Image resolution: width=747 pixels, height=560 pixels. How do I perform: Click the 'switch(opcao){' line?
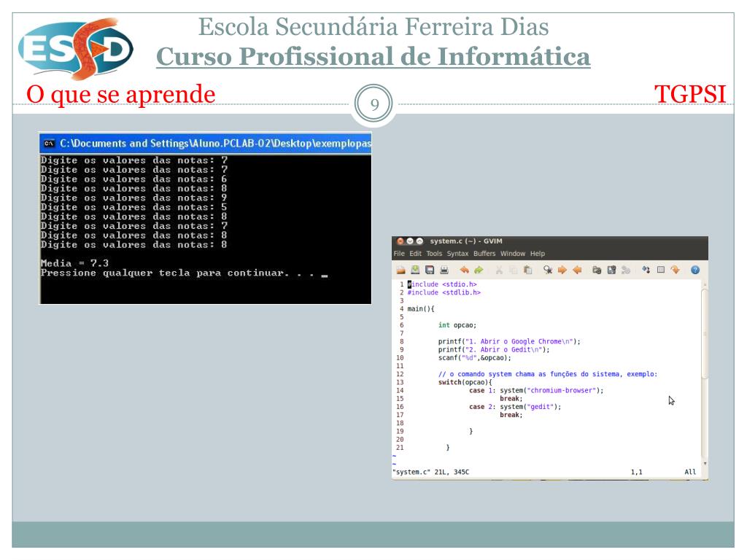[x=465, y=382]
